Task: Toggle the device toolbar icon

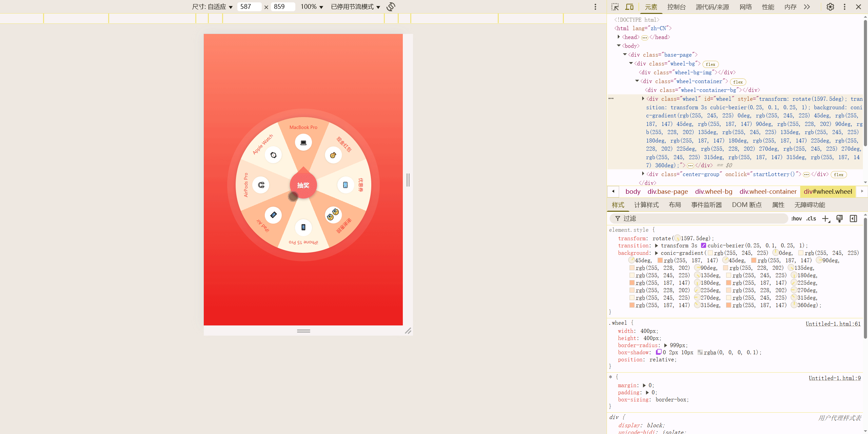Action: point(629,7)
